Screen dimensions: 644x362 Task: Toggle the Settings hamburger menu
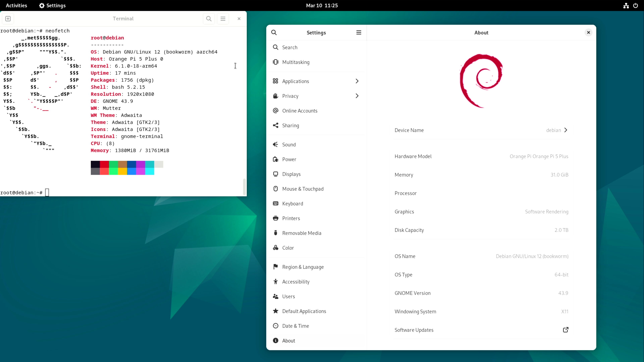pyautogui.click(x=359, y=32)
